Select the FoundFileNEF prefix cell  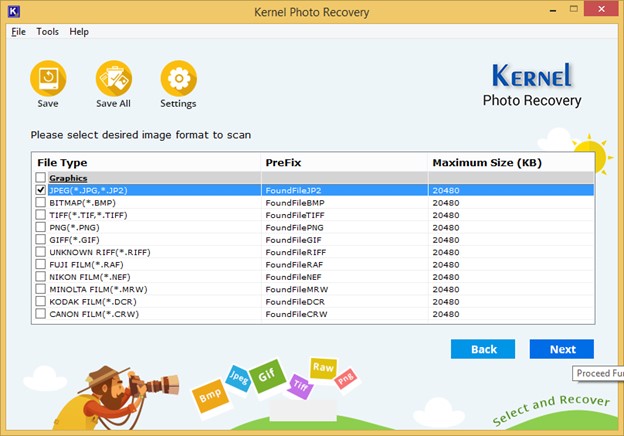click(345, 277)
